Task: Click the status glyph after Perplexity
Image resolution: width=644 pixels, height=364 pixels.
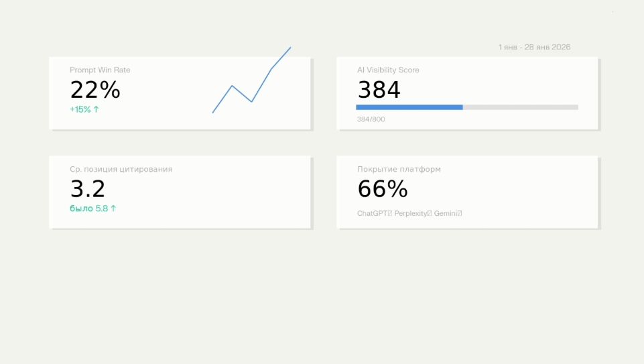Action: pos(430,213)
